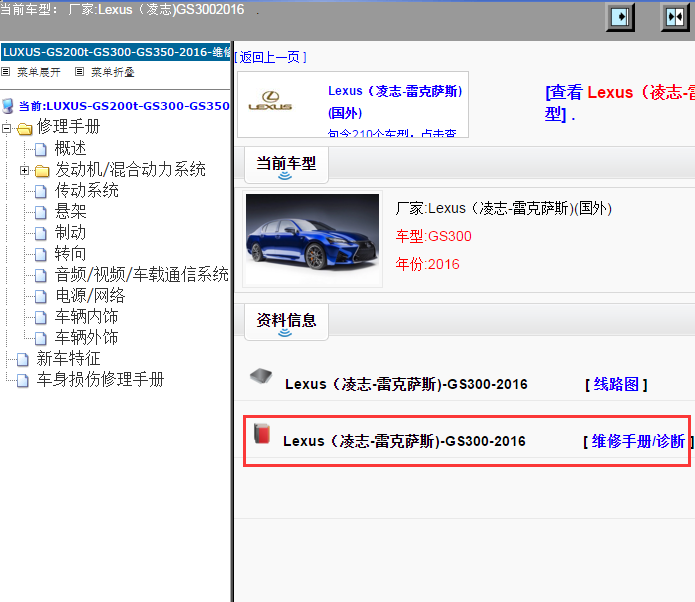Click the 厂家:Lexus（凌志-雷克萨斯）(国外) text
Image resolution: width=695 pixels, height=602 pixels.
tap(504, 208)
